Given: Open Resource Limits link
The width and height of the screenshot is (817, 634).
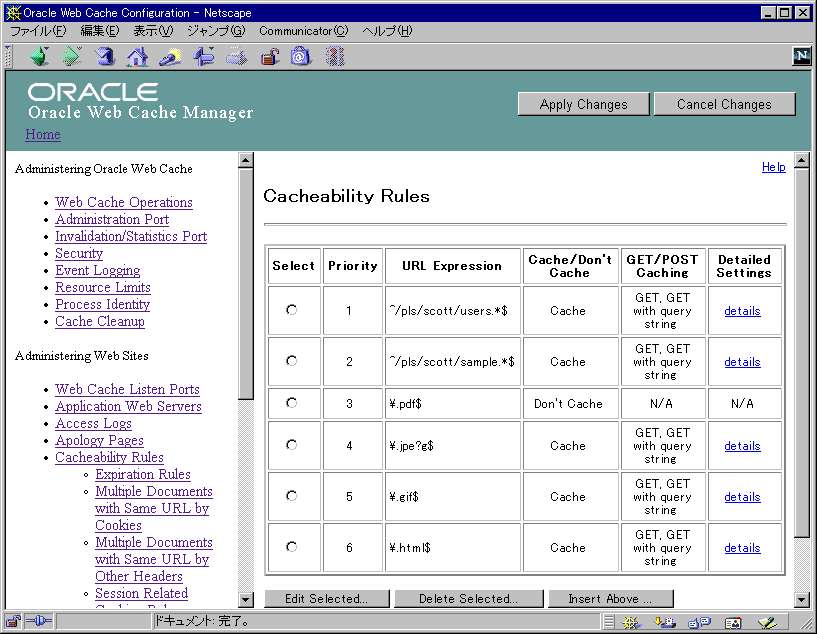Looking at the screenshot, I should (x=103, y=288).
